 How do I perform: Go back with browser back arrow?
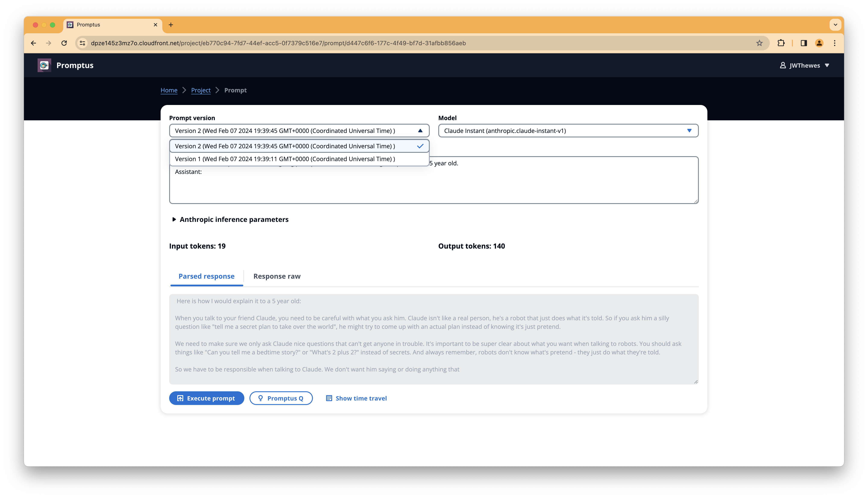(x=33, y=43)
